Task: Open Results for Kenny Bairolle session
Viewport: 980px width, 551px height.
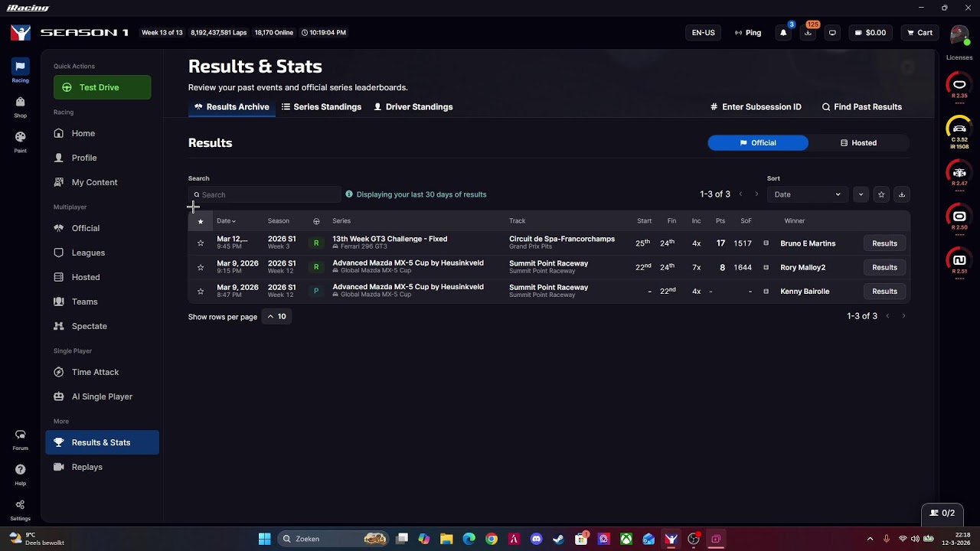Action: coord(884,292)
